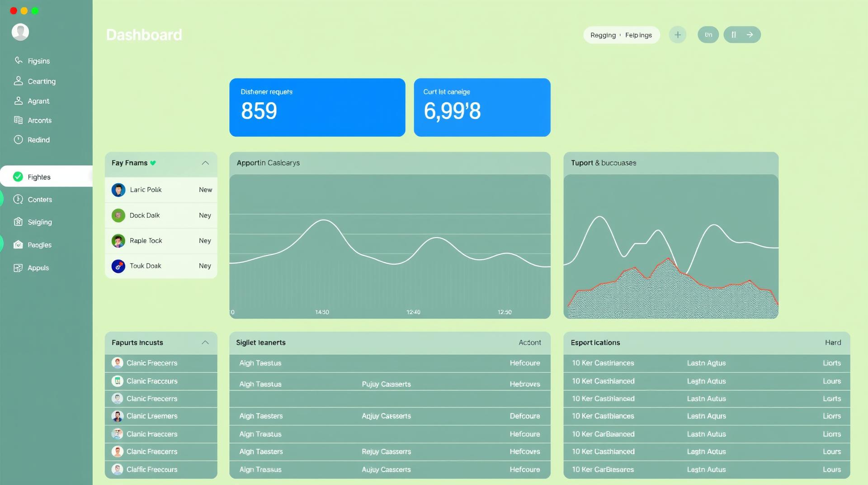The width and height of the screenshot is (868, 485).
Task: Click avatar icon of Clanic Fracceurs row
Action: pyautogui.click(x=118, y=381)
